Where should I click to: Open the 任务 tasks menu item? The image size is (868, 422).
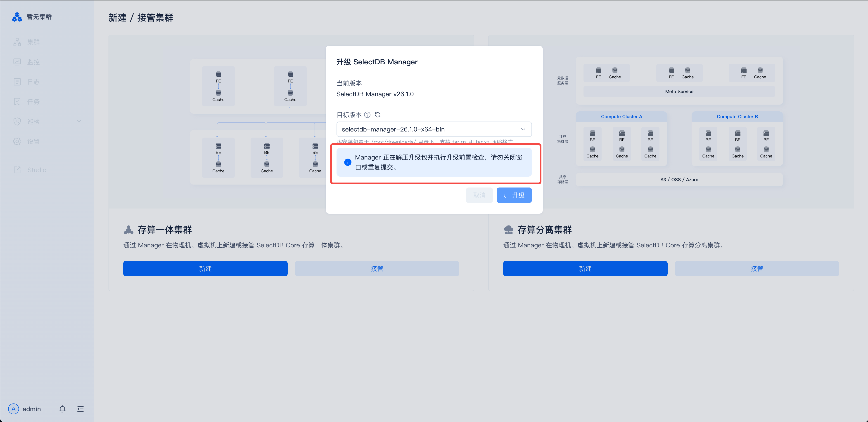(47, 102)
